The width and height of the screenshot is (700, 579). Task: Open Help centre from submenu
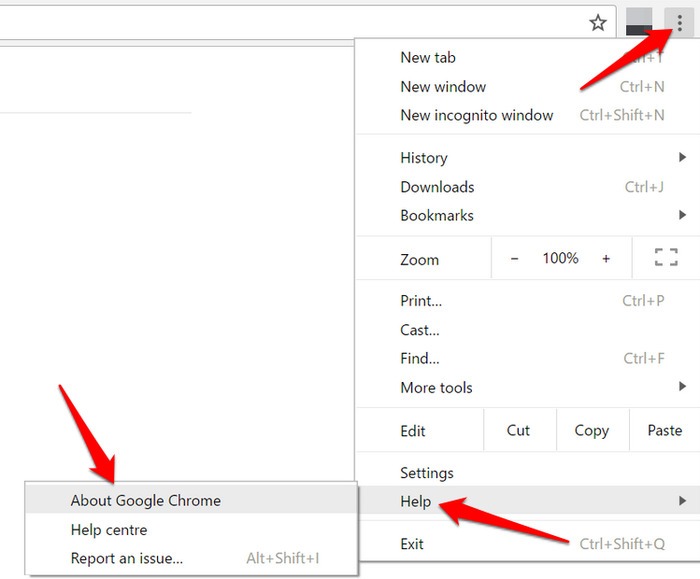point(191,529)
